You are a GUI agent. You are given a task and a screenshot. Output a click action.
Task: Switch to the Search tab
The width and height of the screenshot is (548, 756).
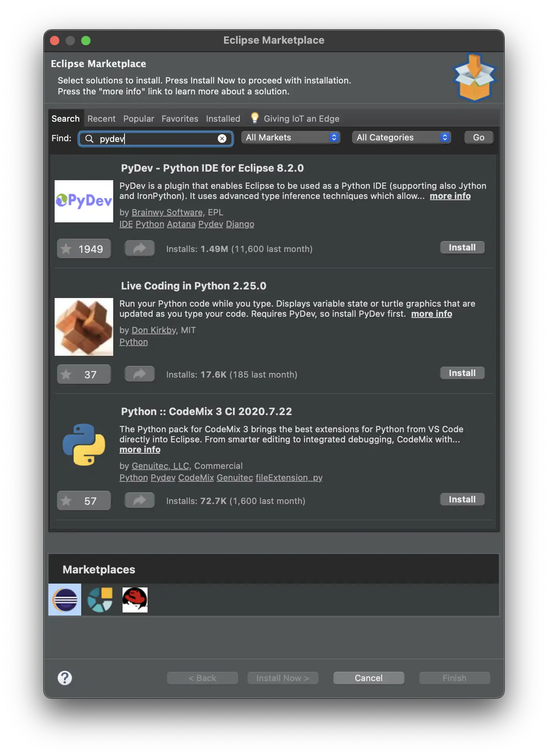(x=66, y=119)
